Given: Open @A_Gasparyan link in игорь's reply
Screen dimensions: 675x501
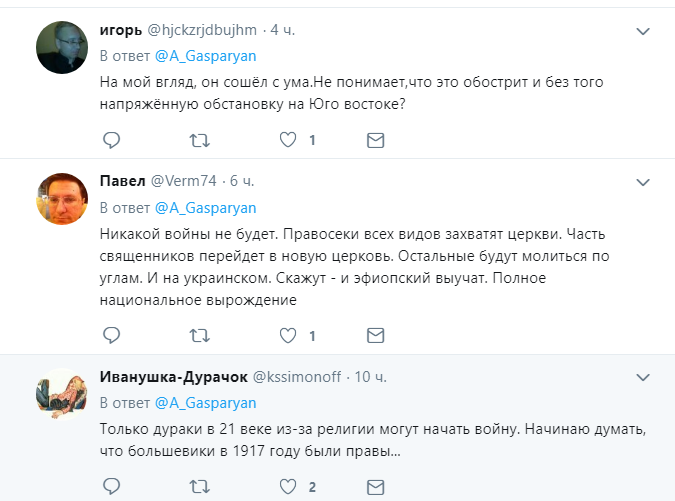Looking at the screenshot, I should point(206,56).
